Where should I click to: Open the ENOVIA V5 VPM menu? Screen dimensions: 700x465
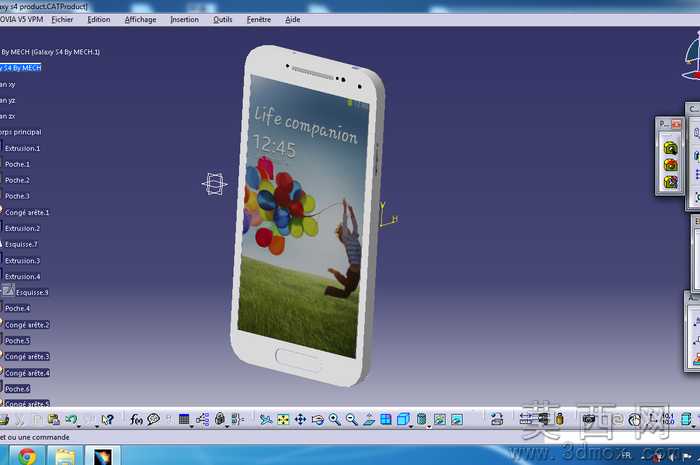point(21,20)
